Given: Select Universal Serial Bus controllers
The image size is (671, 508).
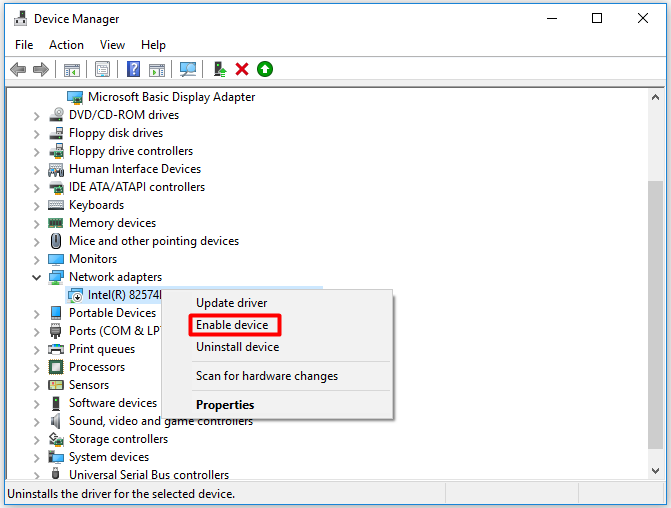Looking at the screenshot, I should (149, 475).
